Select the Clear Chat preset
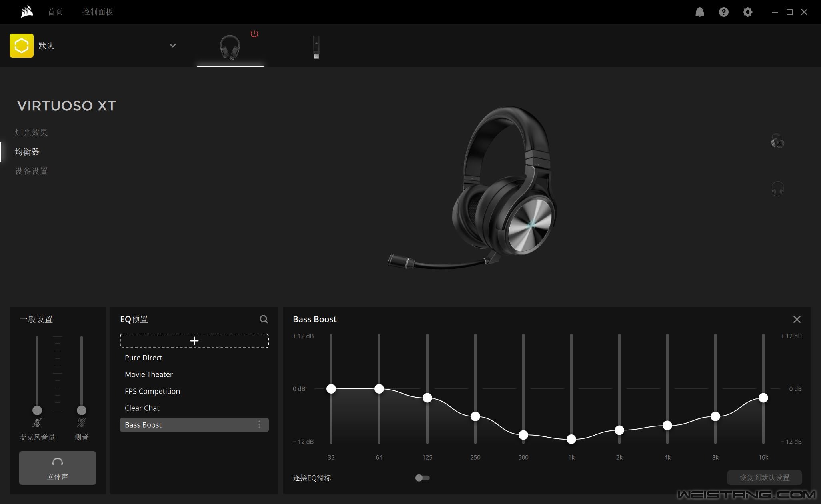The width and height of the screenshot is (821, 504). [194, 408]
